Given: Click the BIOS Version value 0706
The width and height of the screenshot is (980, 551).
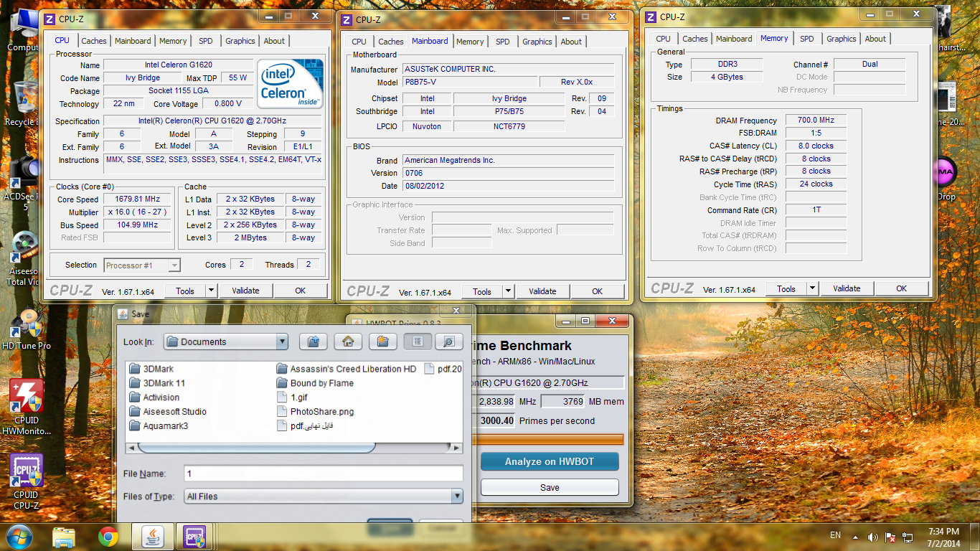Looking at the screenshot, I should [x=508, y=173].
